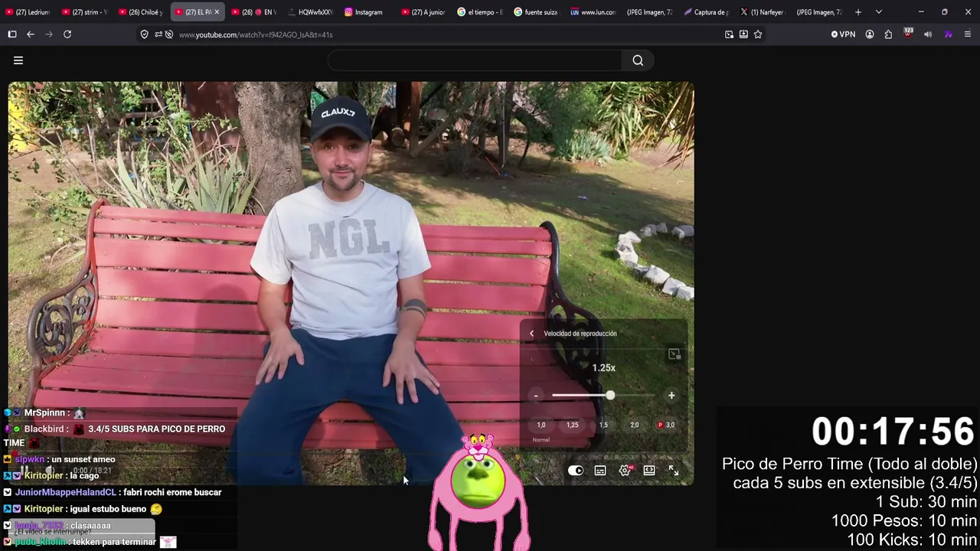Viewport: 980px width, 551px height.
Task: Select the 1,5 speed preset
Action: click(x=603, y=425)
